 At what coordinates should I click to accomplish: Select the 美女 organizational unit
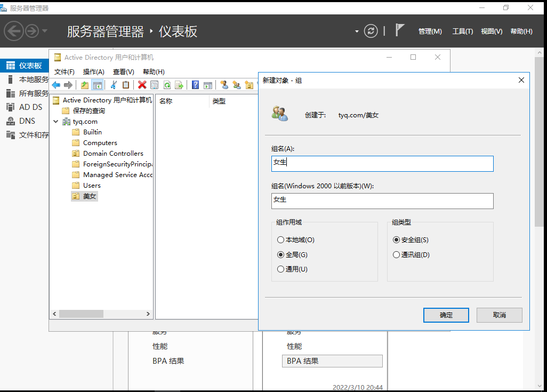pos(84,196)
